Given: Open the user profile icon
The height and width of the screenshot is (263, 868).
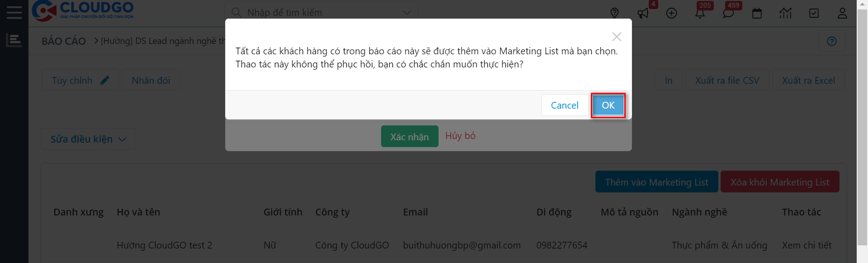Looking at the screenshot, I should point(842,13).
